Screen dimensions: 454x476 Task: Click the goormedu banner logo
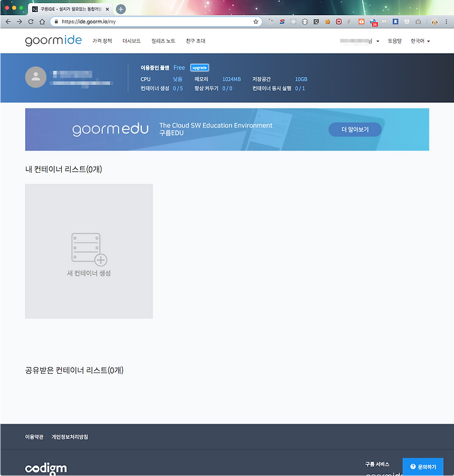(110, 130)
